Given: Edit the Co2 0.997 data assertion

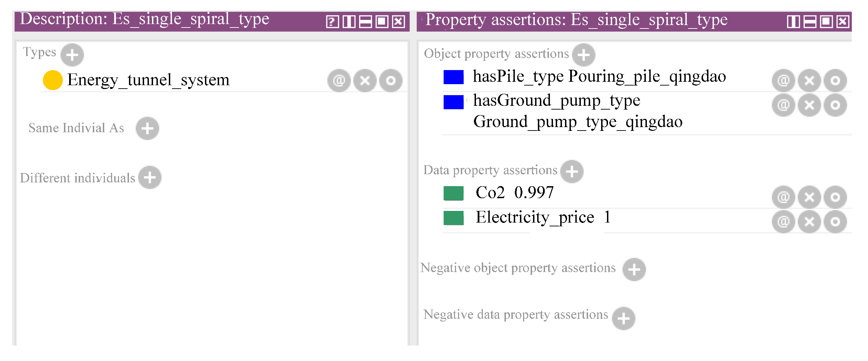Looking at the screenshot, I should pos(835,197).
